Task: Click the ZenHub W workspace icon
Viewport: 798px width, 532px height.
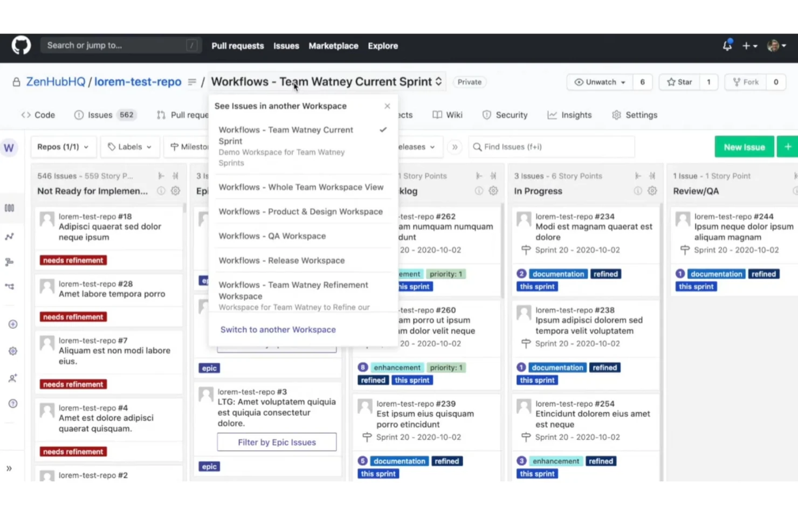Action: pos(9,148)
